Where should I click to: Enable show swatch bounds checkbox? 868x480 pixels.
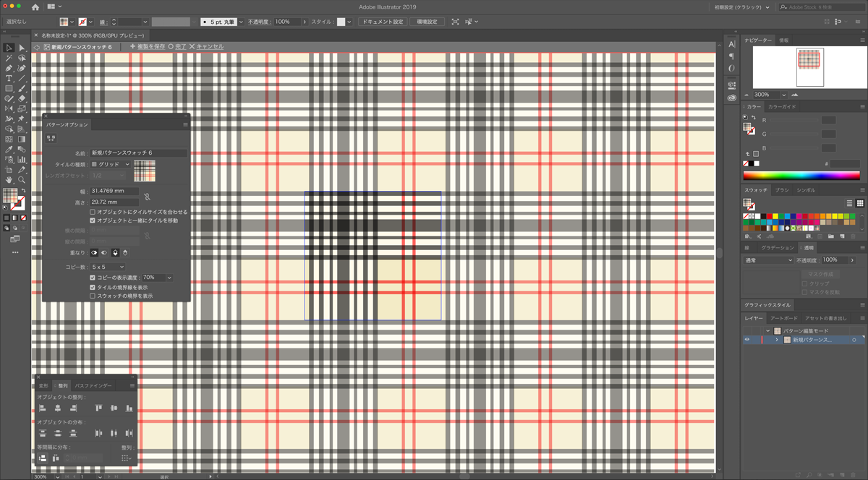pos(93,296)
